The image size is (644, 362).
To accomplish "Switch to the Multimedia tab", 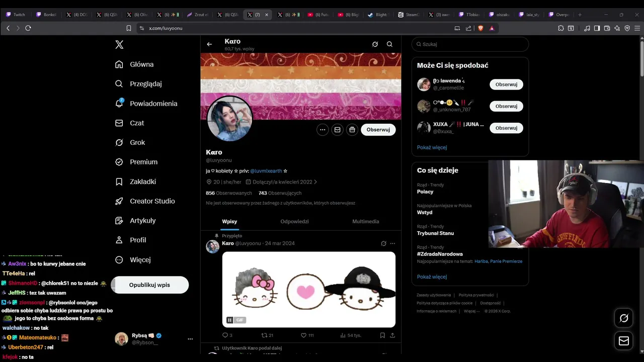I will point(366,221).
